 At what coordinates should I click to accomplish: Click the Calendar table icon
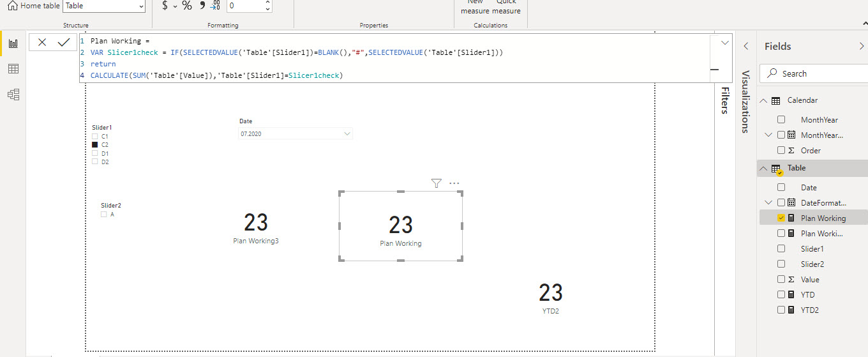pyautogui.click(x=776, y=100)
